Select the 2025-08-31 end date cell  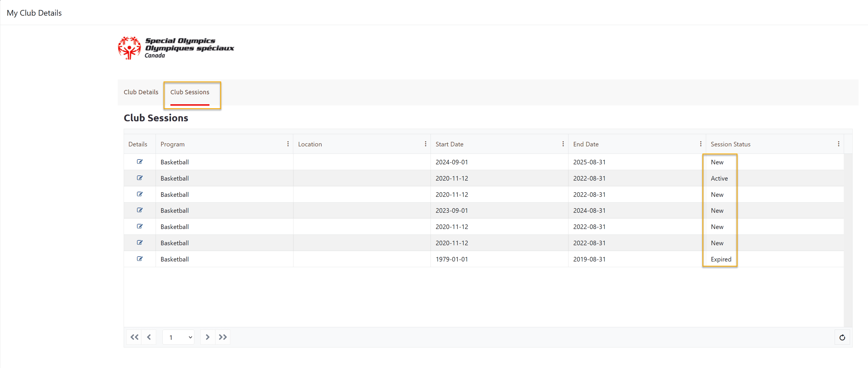(637, 162)
